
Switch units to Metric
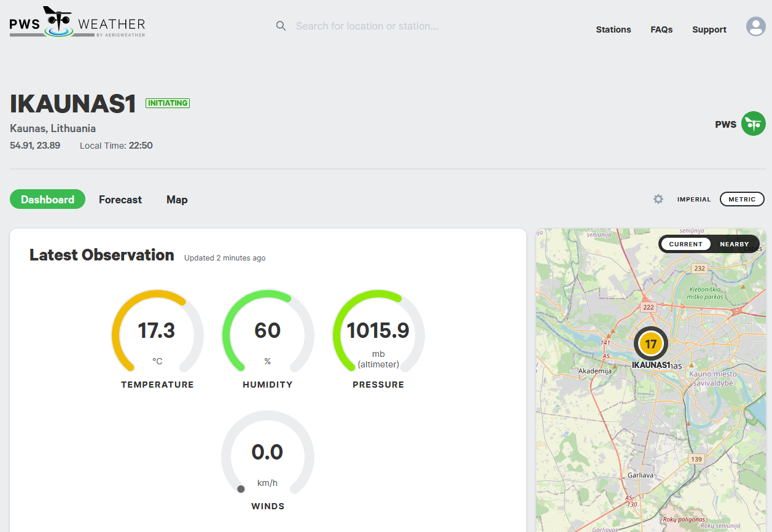pos(742,199)
